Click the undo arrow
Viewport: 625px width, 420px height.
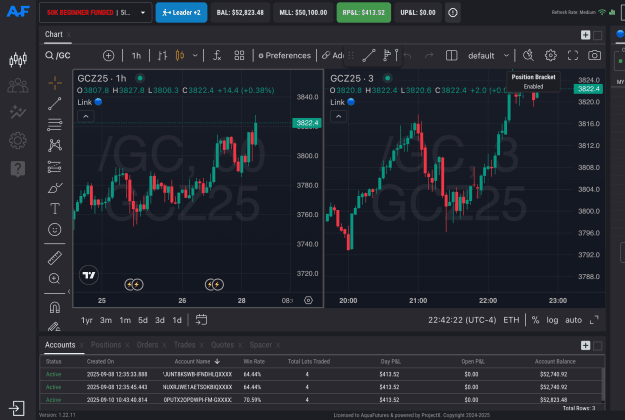407,55
